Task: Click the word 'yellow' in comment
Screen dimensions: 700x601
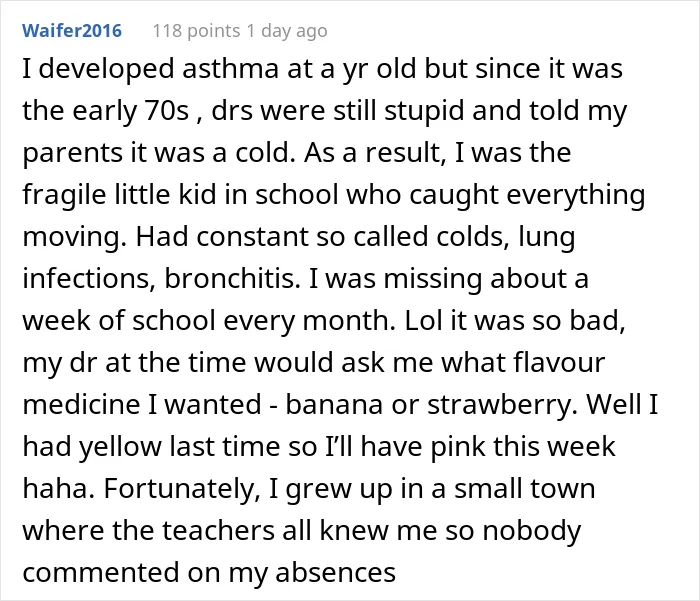Action: tap(120, 447)
